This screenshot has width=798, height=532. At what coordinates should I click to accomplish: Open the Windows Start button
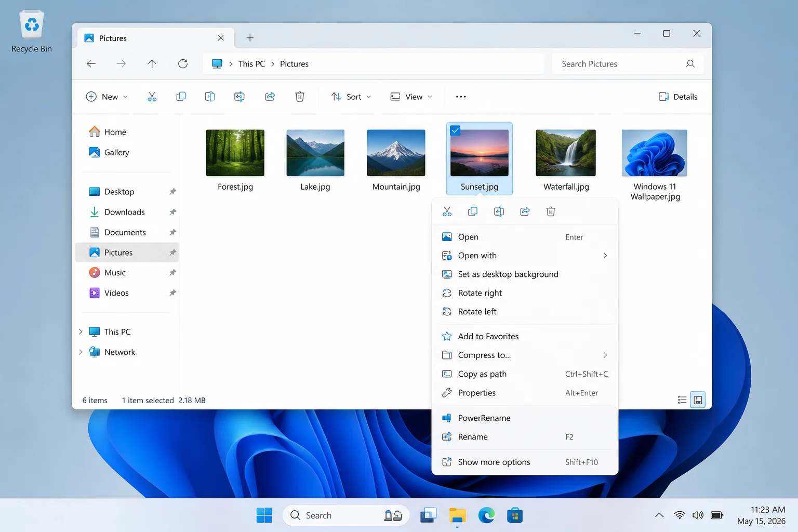264,515
